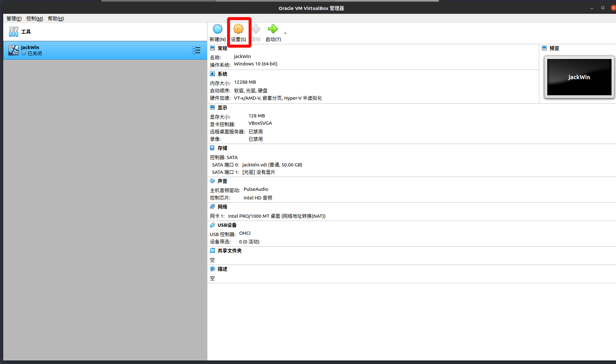Open VM Settings (设置) gear icon
Viewport: 616px width, 364px height.
pyautogui.click(x=238, y=29)
